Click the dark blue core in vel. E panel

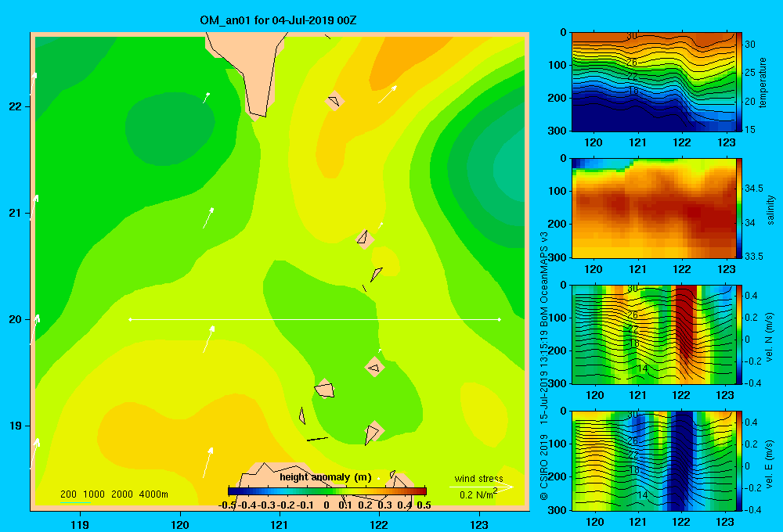[681, 459]
